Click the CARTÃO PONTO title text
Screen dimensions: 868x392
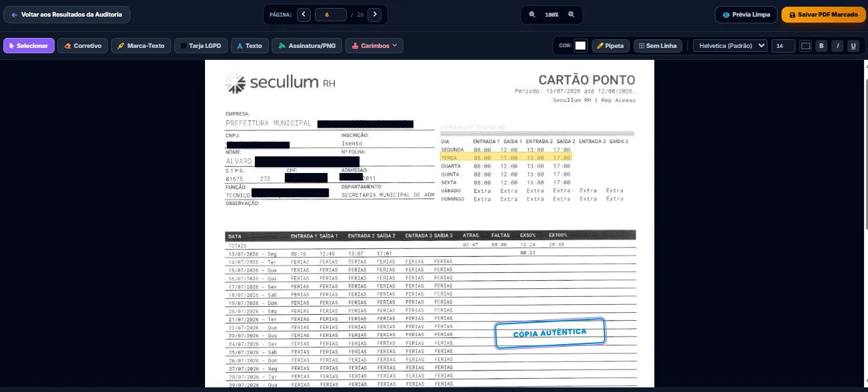[586, 80]
